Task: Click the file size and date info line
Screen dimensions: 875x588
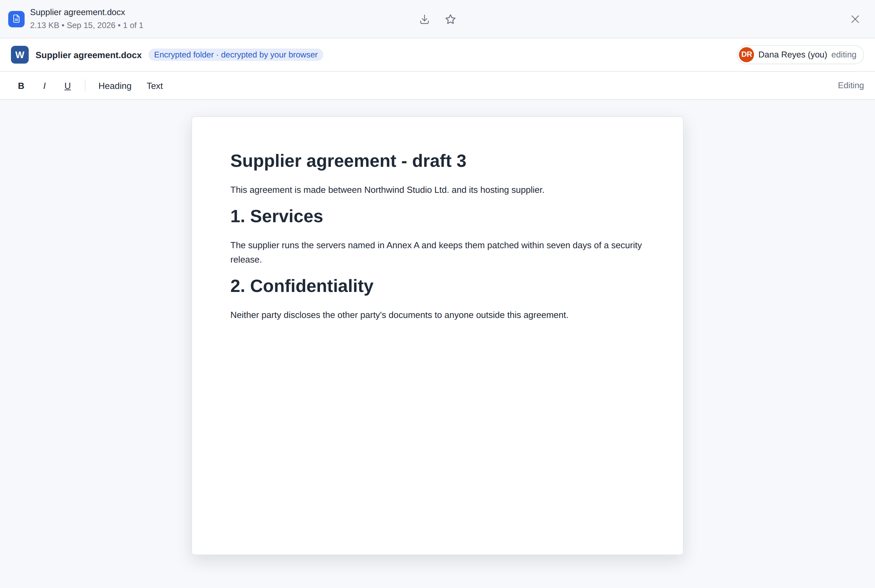Action: [x=86, y=25]
